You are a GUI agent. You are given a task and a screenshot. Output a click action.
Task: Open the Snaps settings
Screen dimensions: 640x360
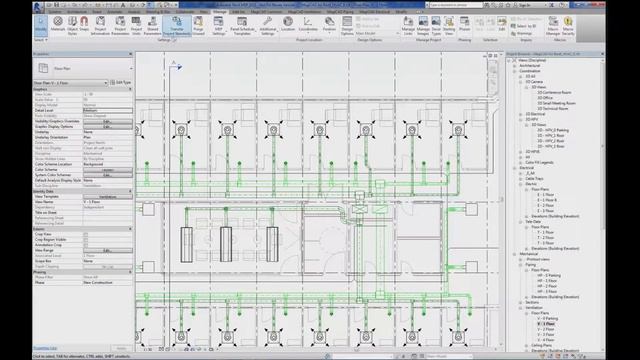click(x=84, y=24)
